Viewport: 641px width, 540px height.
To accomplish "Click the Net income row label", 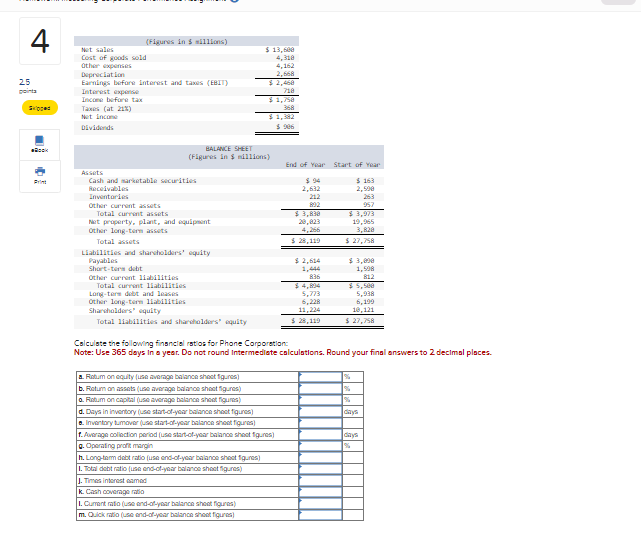I will tap(99, 117).
